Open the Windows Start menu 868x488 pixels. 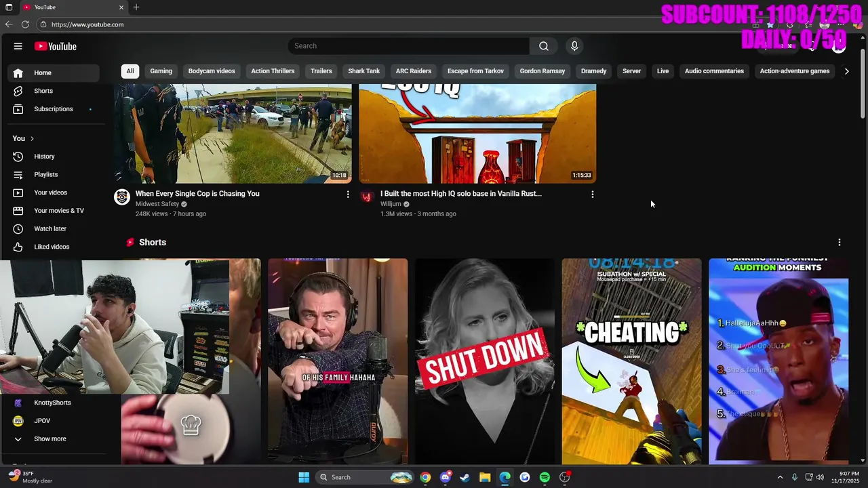pyautogui.click(x=304, y=477)
